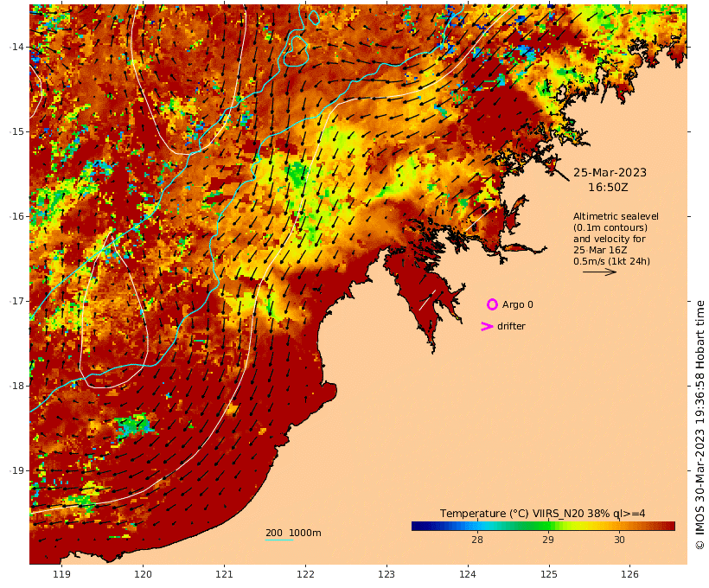The height and width of the screenshot is (588, 709).
Task: Click the '16:50Z' time label
Action: pyautogui.click(x=608, y=187)
